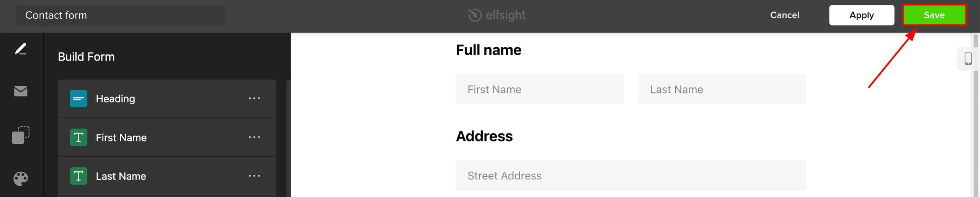Click the preview vertical scrollbar
The height and width of the screenshot is (197, 980).
[x=976, y=115]
